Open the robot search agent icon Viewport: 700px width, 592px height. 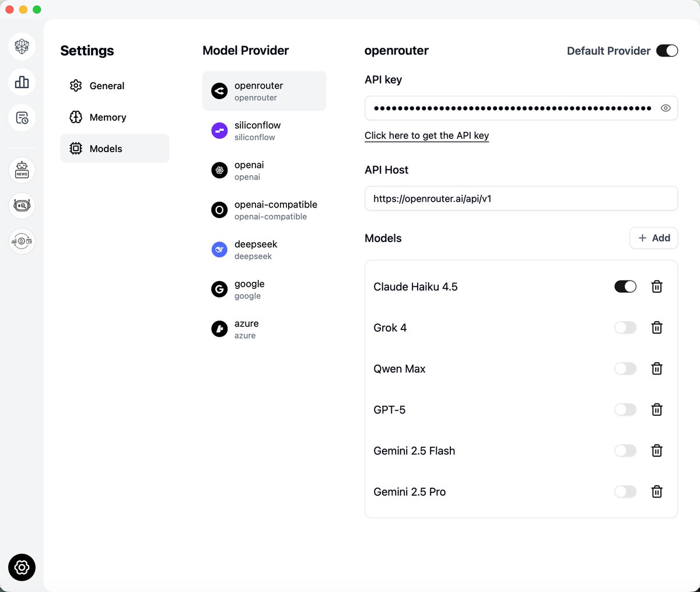pos(22,205)
